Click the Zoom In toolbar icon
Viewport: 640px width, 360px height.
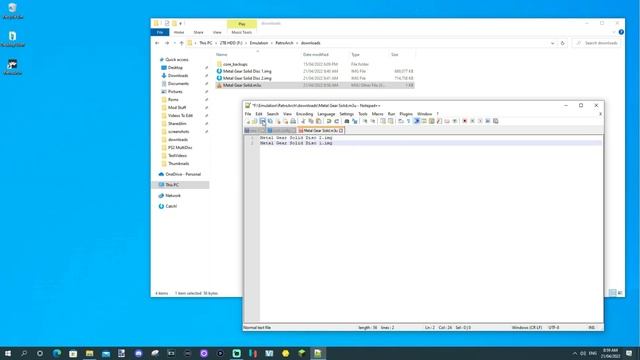click(x=365, y=121)
